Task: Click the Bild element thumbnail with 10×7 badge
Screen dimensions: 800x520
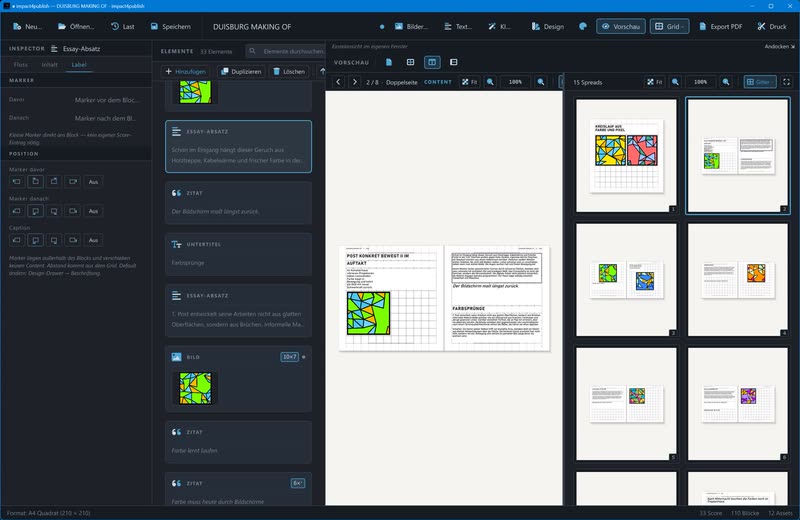Action: tap(195, 388)
